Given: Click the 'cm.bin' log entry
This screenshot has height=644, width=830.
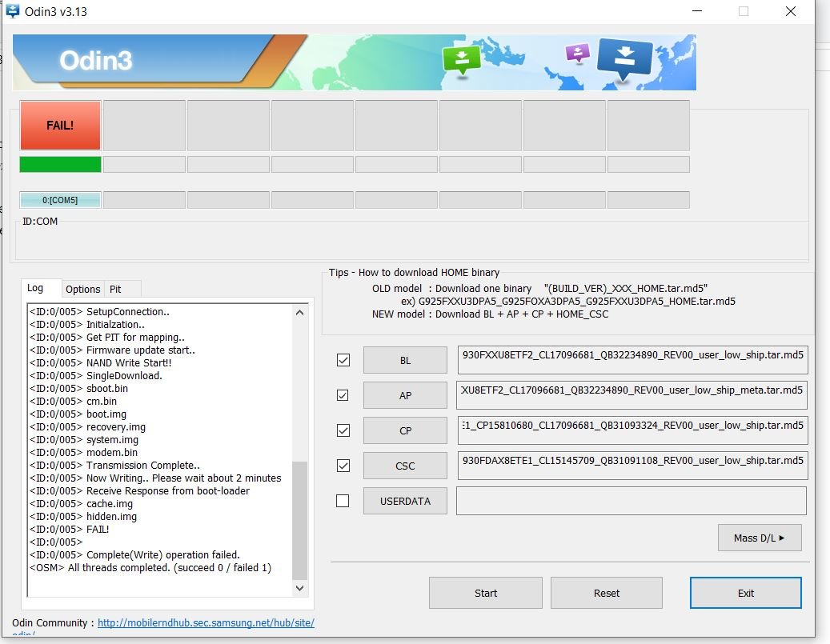Looking at the screenshot, I should [x=74, y=401].
